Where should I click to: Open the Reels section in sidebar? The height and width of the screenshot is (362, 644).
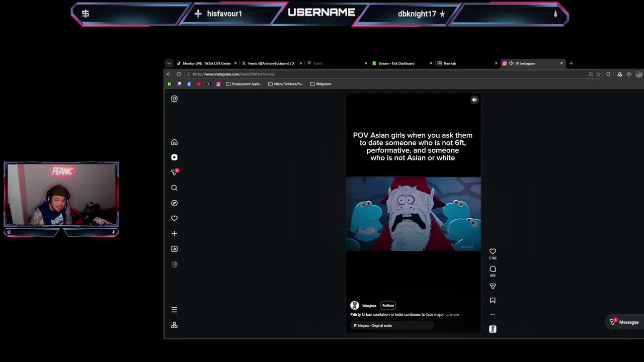click(174, 157)
